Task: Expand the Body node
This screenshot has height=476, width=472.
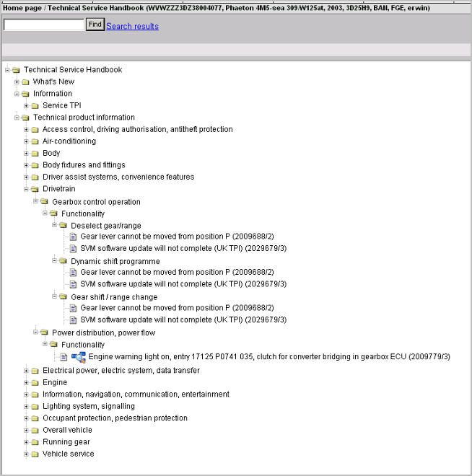Action: click(27, 154)
